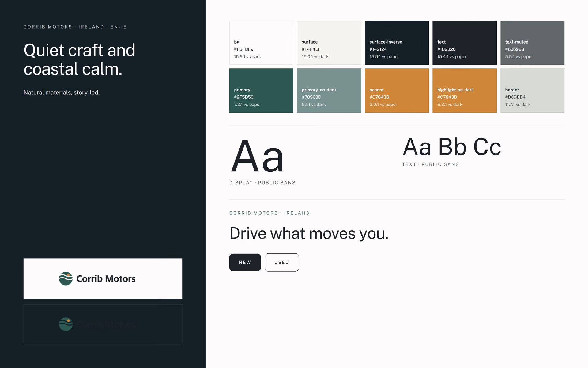Click the '3.0:1 vs paper' contrast value
The height and width of the screenshot is (368, 588).
click(383, 105)
